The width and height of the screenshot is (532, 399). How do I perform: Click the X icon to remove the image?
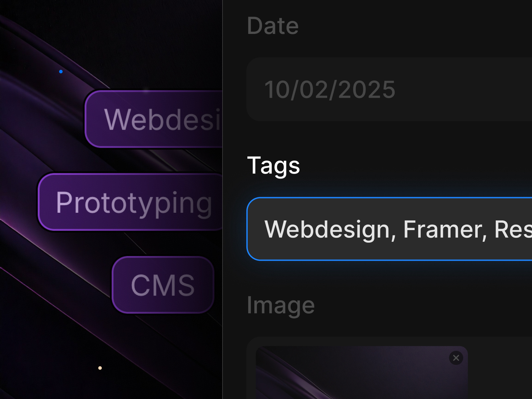(456, 358)
